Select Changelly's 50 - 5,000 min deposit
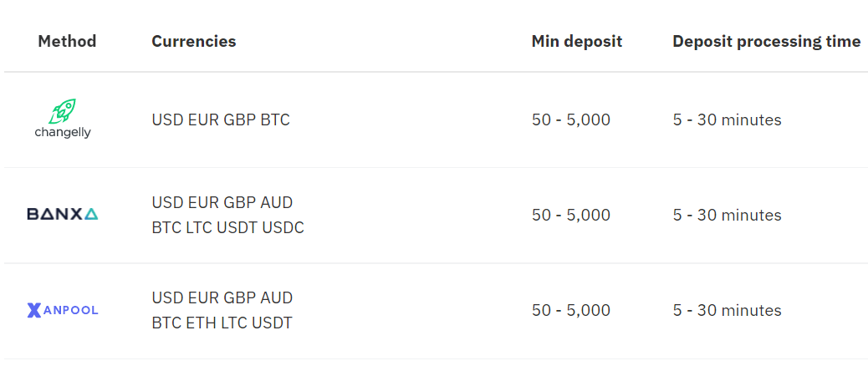 (x=571, y=119)
